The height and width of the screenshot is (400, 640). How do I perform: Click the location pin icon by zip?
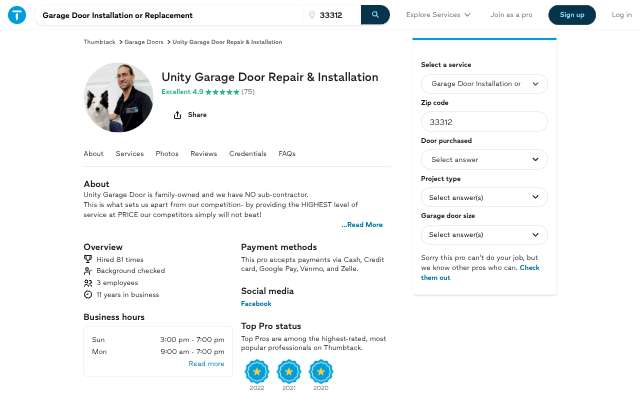[x=312, y=15]
